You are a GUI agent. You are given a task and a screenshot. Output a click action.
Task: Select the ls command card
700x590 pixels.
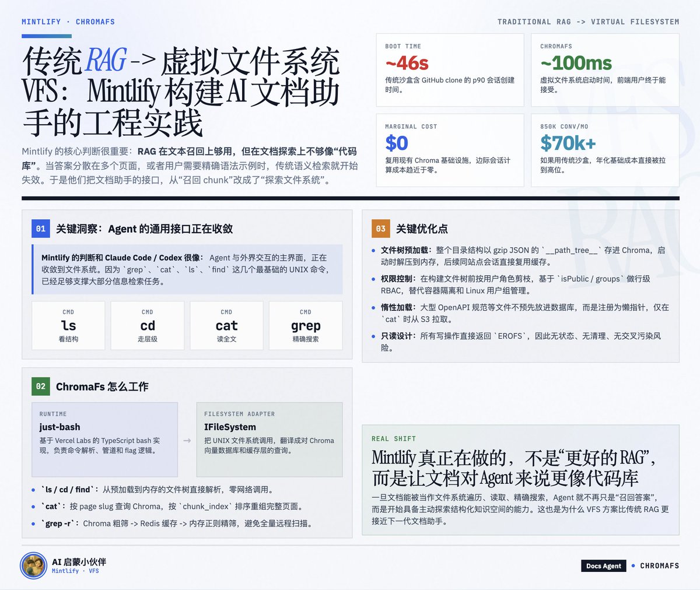click(x=68, y=325)
